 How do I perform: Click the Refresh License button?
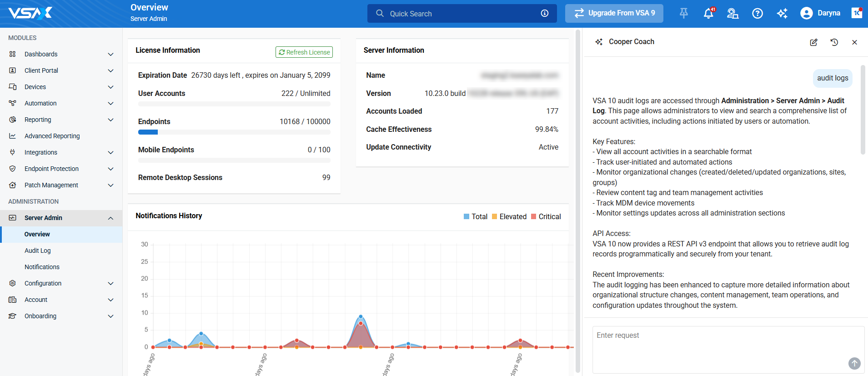(x=304, y=52)
